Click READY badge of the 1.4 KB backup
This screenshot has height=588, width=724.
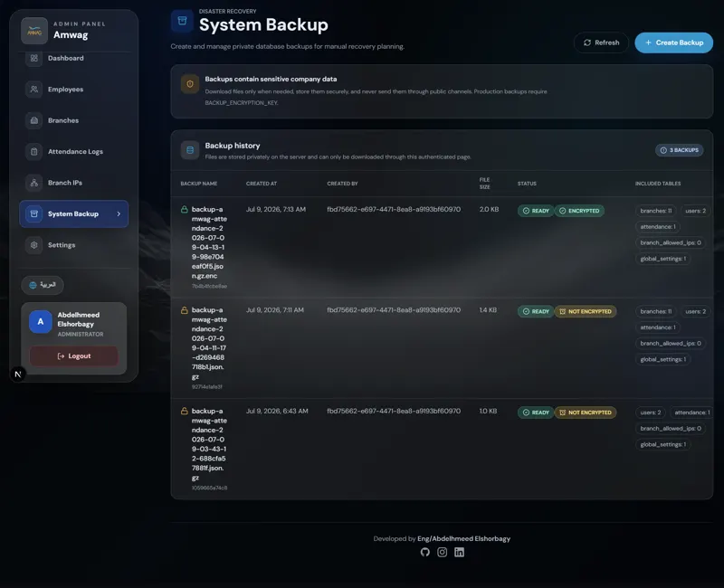[536, 311]
